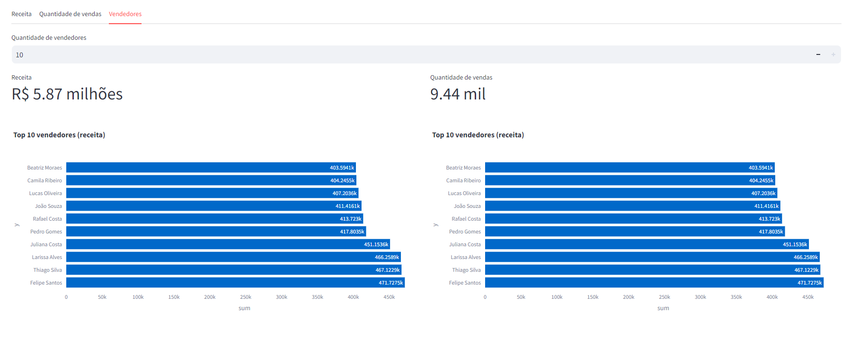Click Felipe Santos bar in left chart
Screen dimensions: 868x349
pyautogui.click(x=235, y=283)
